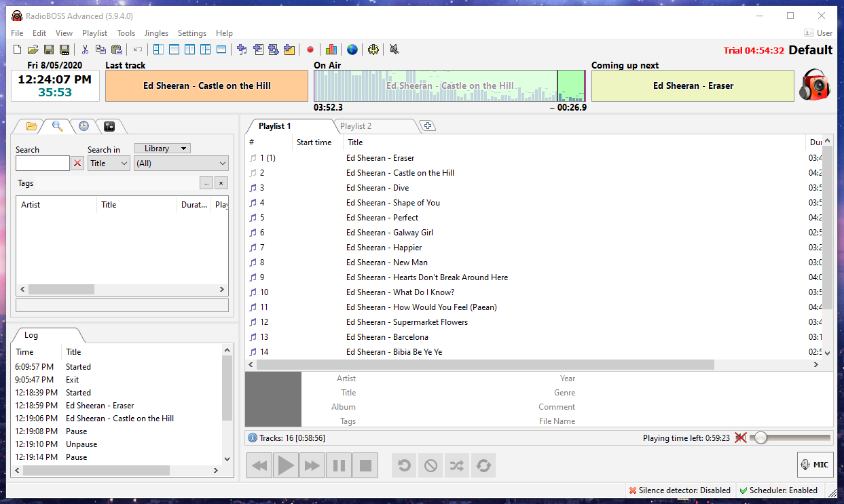Viewport: 844px width, 504px height.
Task: Click the playlist horizontal scrollbar
Action: (x=485, y=365)
